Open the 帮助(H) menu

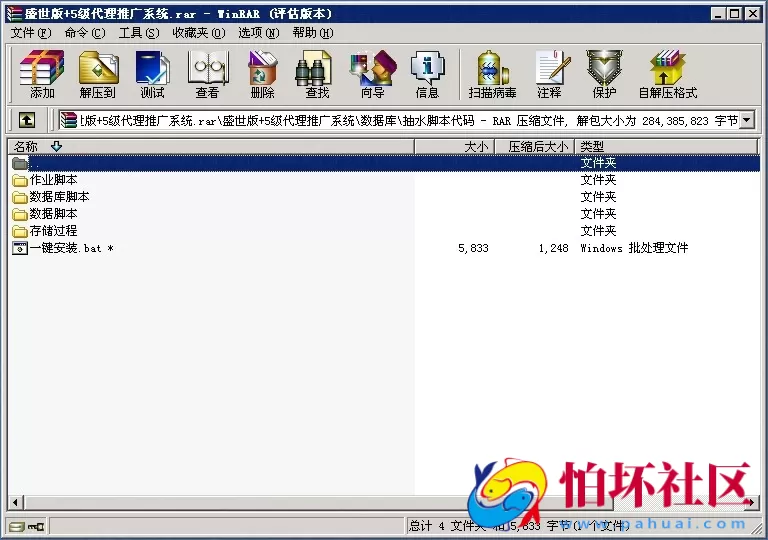coord(313,33)
